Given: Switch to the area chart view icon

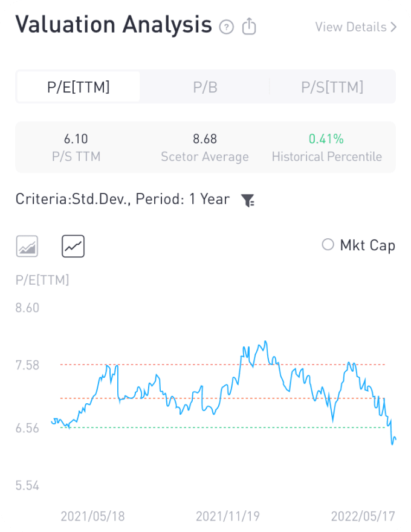Looking at the screenshot, I should (27, 247).
